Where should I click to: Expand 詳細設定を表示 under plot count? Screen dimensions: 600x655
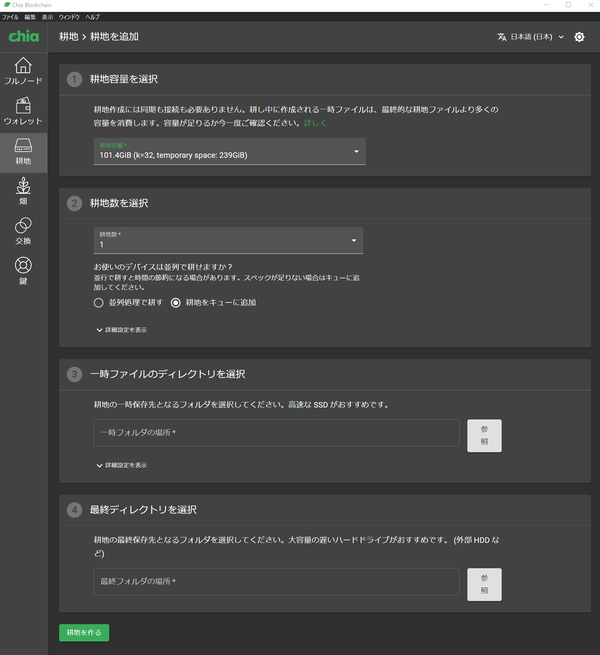click(122, 330)
